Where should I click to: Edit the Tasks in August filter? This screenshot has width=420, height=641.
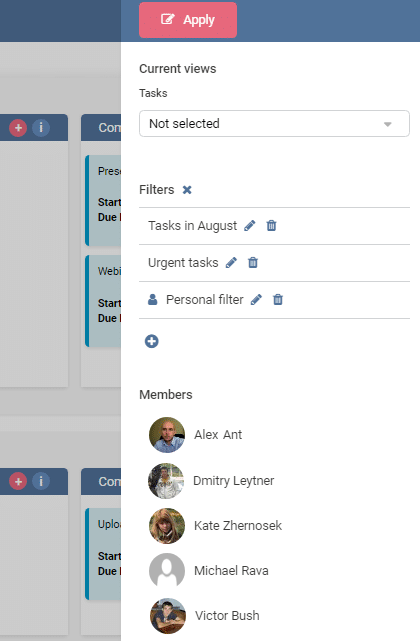click(x=250, y=226)
